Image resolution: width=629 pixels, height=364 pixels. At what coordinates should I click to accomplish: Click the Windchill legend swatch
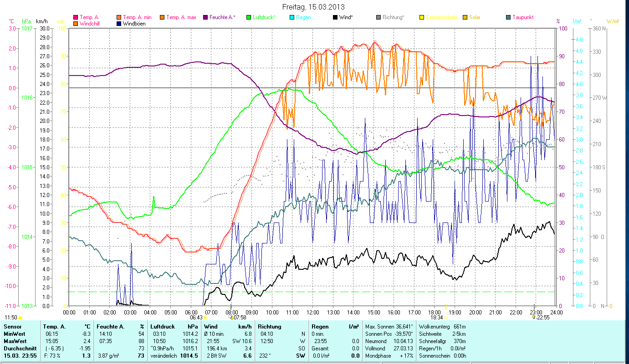click(x=76, y=24)
